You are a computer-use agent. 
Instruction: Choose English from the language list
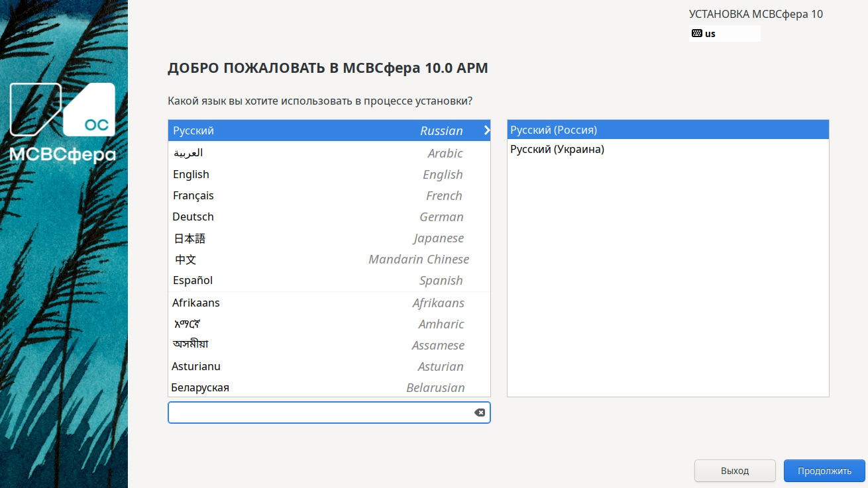[x=329, y=174]
